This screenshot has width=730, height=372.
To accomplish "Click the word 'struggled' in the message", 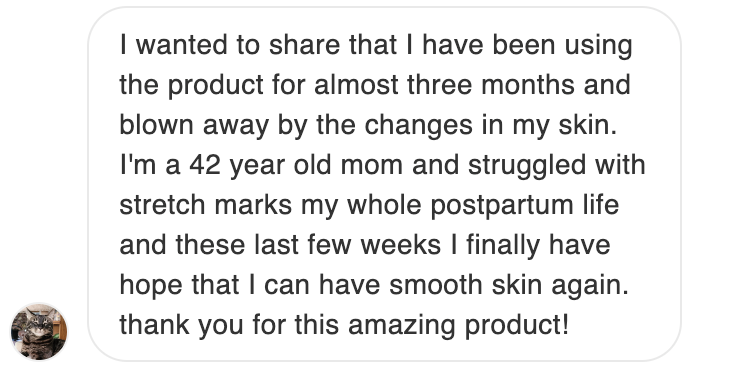I will (527, 167).
